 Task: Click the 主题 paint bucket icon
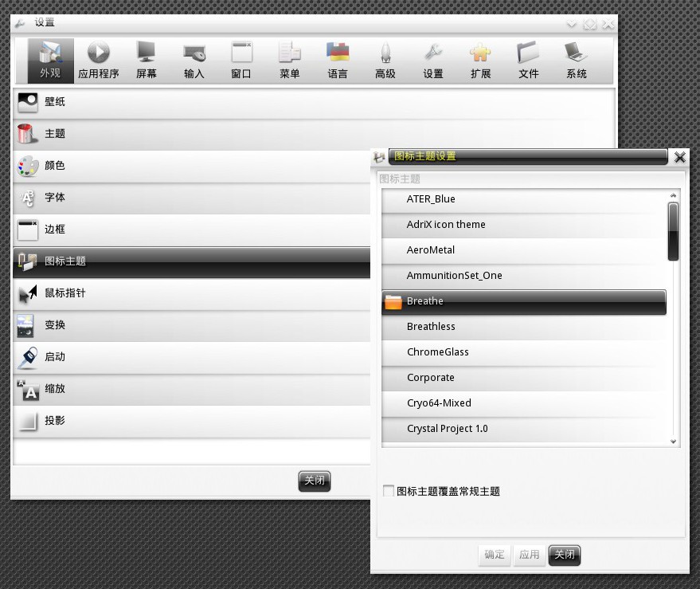pyautogui.click(x=27, y=134)
